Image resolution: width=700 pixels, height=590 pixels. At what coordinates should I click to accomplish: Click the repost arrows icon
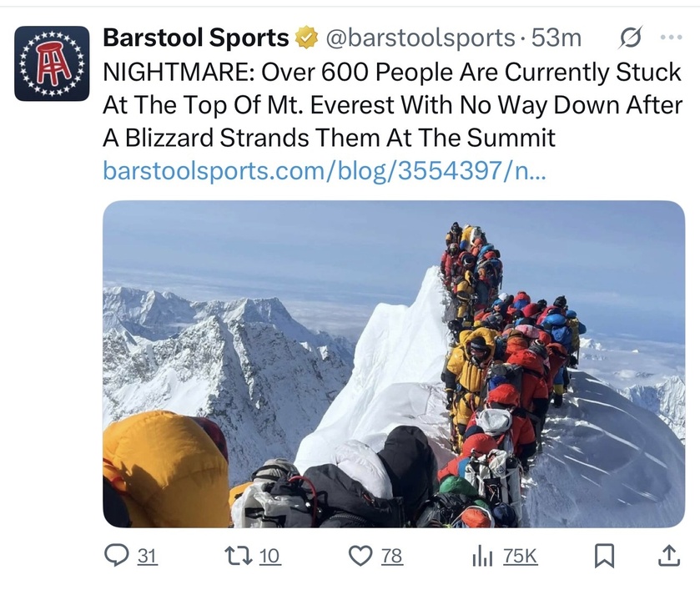click(238, 556)
